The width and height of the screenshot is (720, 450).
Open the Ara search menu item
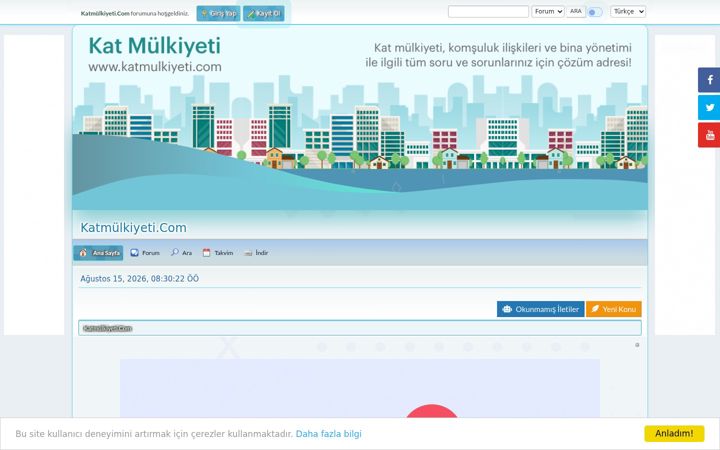[x=181, y=253]
